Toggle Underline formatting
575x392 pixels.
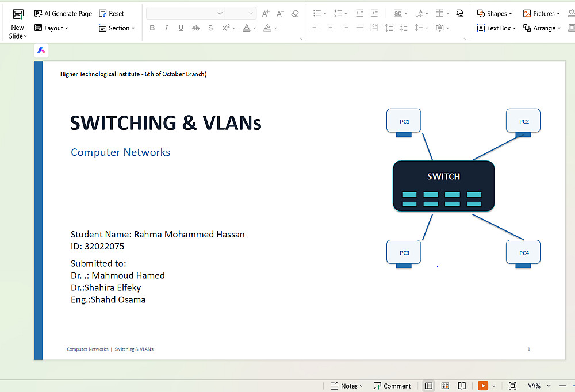181,28
